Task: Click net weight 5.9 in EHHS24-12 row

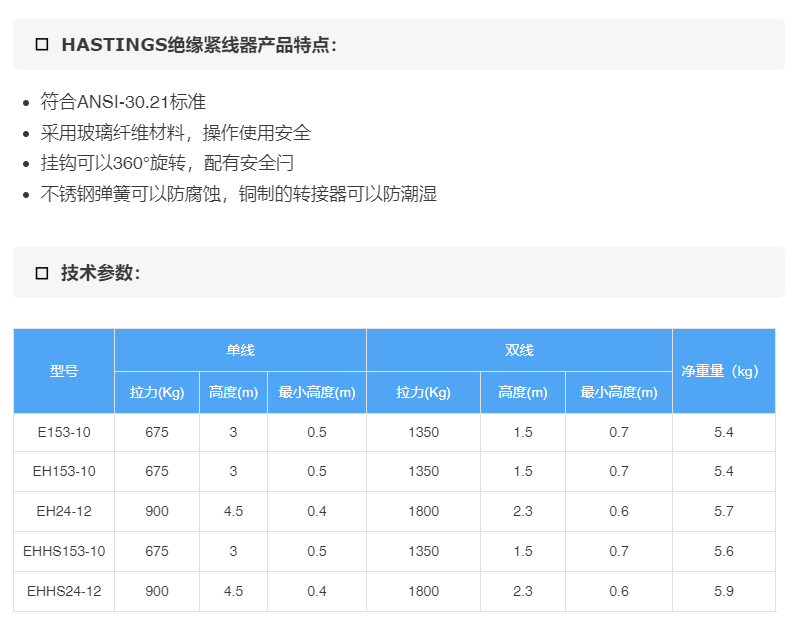Action: [723, 591]
